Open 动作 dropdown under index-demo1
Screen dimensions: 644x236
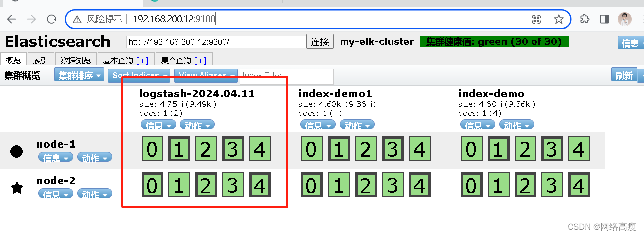click(357, 125)
